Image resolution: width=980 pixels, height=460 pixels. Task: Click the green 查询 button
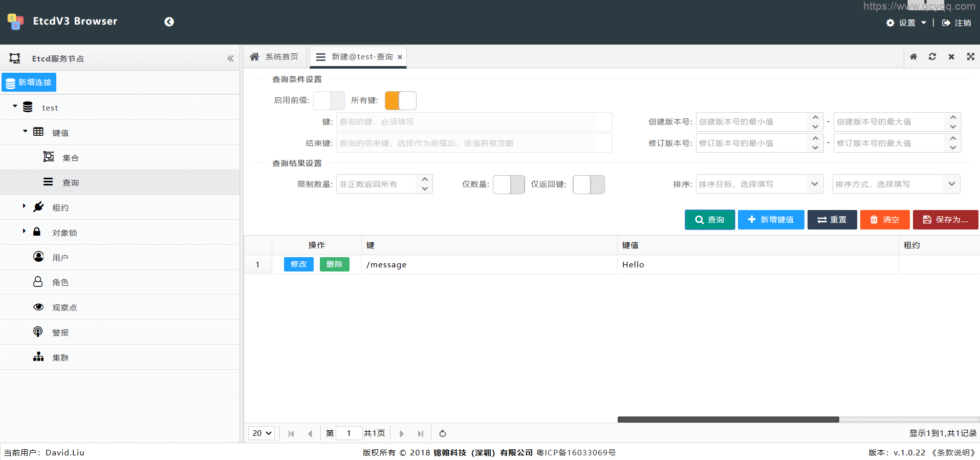point(709,220)
